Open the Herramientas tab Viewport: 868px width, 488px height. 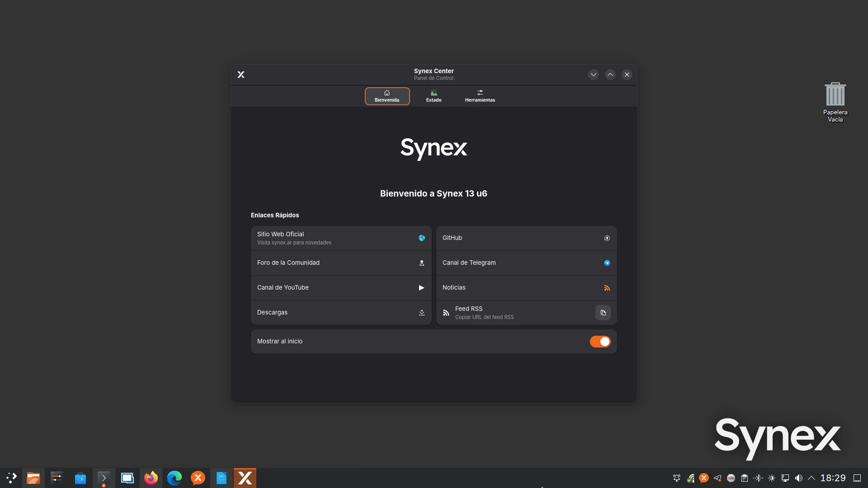480,96
